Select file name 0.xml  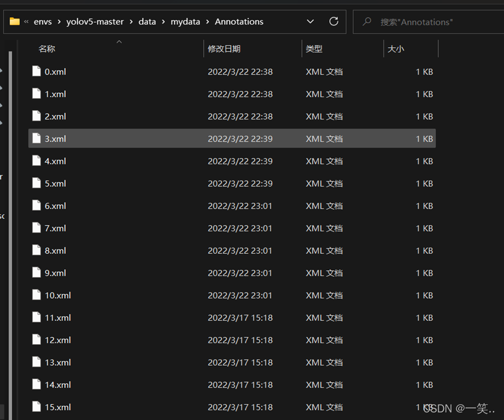[55, 72]
